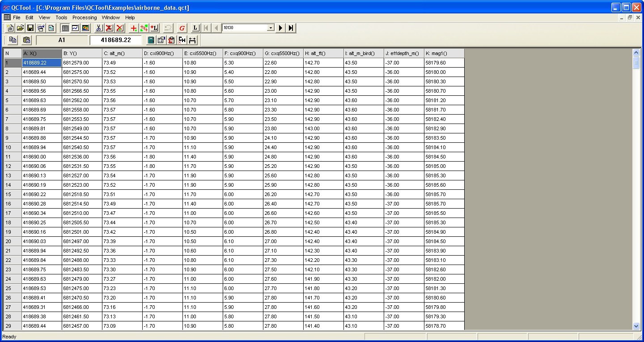Switch to colored map view icon
644x342 pixels.
point(85,28)
